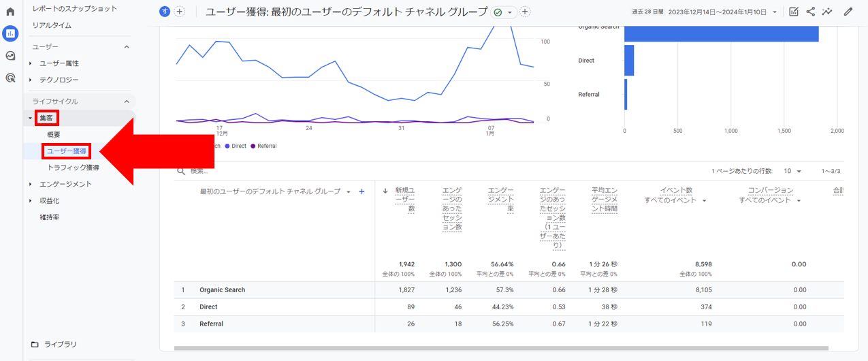Click the 44.23% cell in Direct row
Image resolution: width=868 pixels, height=361 pixels.
click(x=502, y=307)
